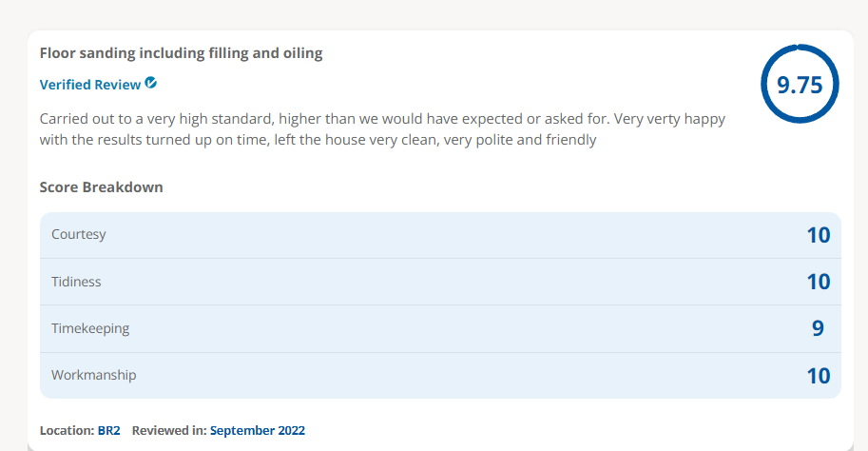The image size is (868, 451).
Task: Select the BR2 location link
Action: point(109,430)
